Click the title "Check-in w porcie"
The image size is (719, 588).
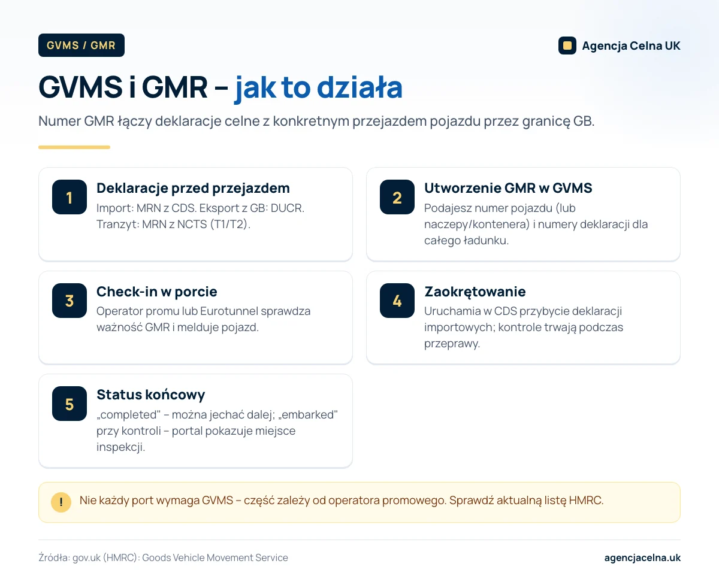[157, 292]
